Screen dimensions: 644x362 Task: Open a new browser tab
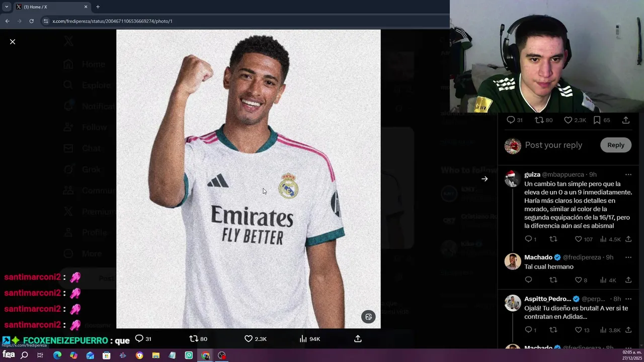point(98,7)
